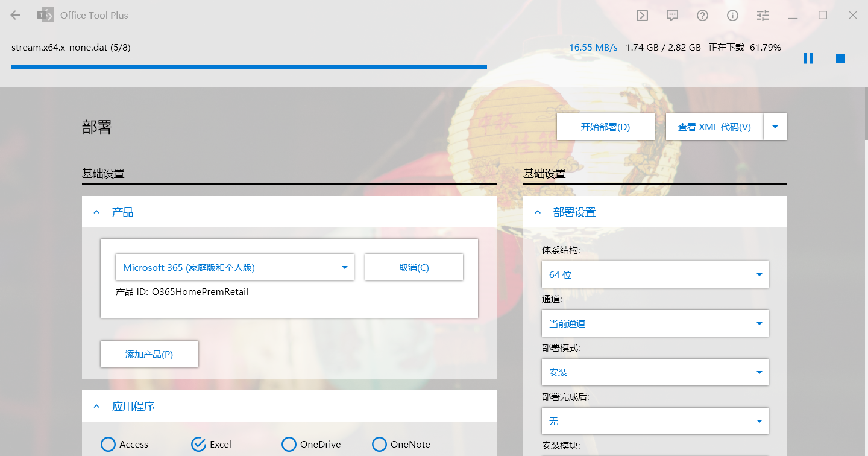Click the 部署 page heading
Viewport: 868px width, 456px height.
[97, 127]
